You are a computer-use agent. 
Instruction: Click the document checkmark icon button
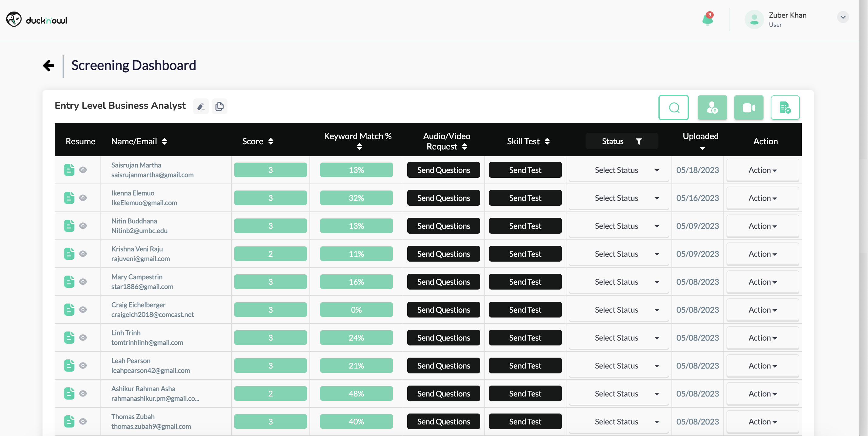click(x=785, y=108)
